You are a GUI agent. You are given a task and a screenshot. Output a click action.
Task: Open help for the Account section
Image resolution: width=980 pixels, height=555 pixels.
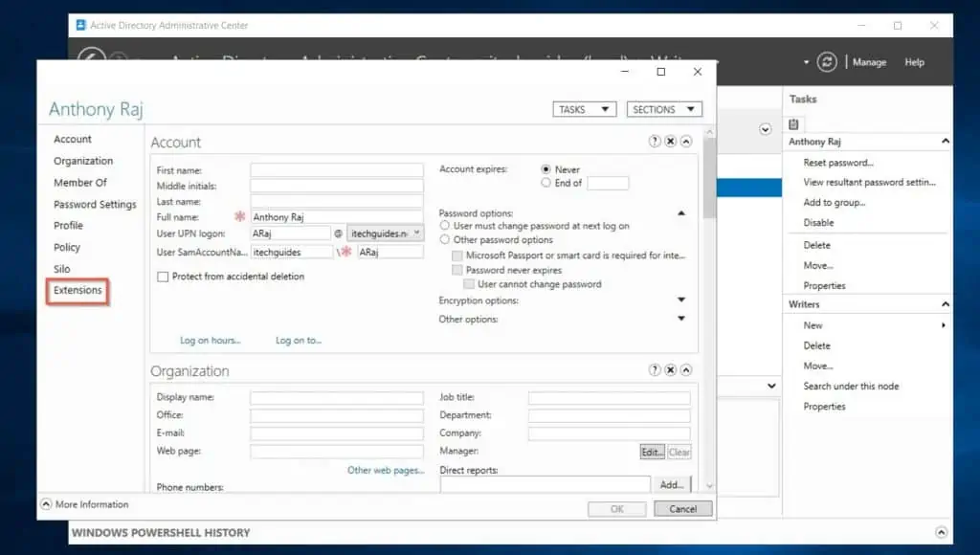pyautogui.click(x=655, y=142)
